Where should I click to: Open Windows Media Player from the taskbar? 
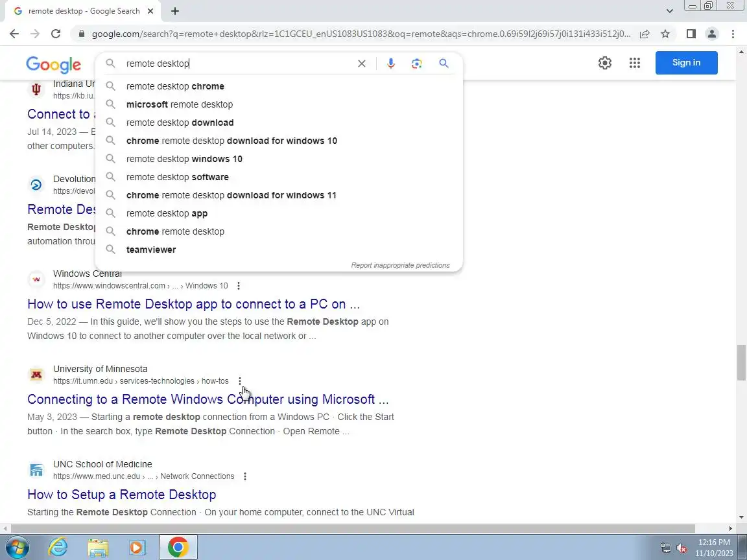click(137, 547)
